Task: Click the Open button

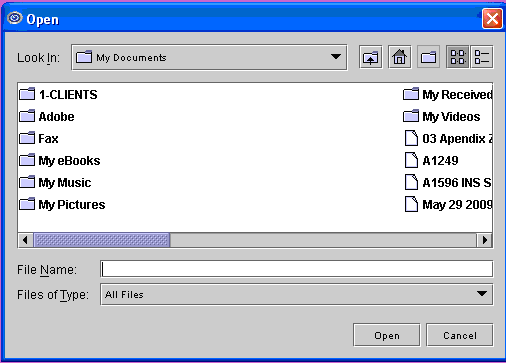Action: pos(387,335)
